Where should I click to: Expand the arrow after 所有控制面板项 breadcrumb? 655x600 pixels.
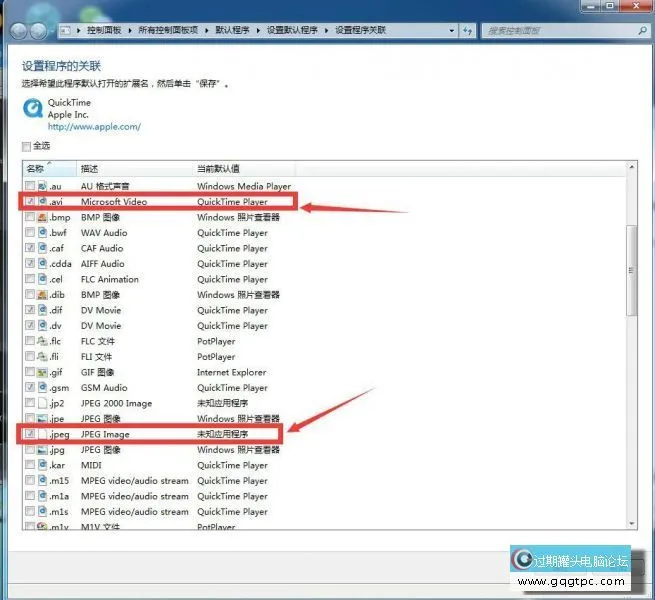[206, 31]
